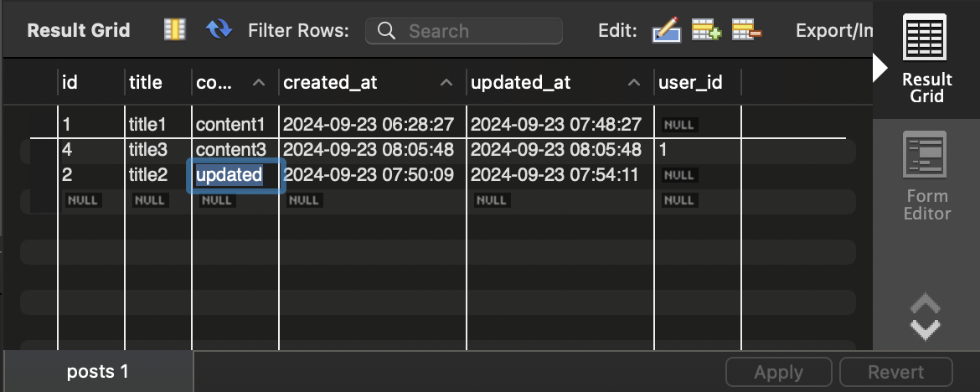
Task: Click the grid columns layout icon
Action: tap(174, 31)
